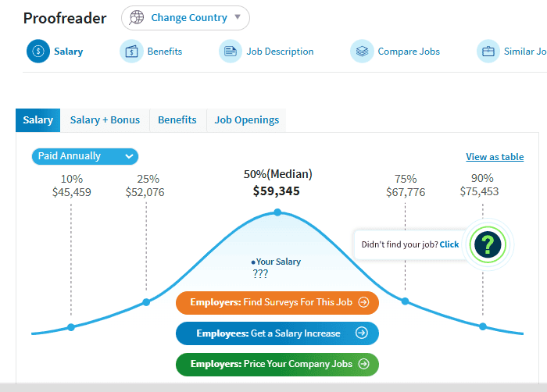Screen dimensions: 547x392
Task: Click the 10% percentile point on curve
Action: click(x=71, y=326)
